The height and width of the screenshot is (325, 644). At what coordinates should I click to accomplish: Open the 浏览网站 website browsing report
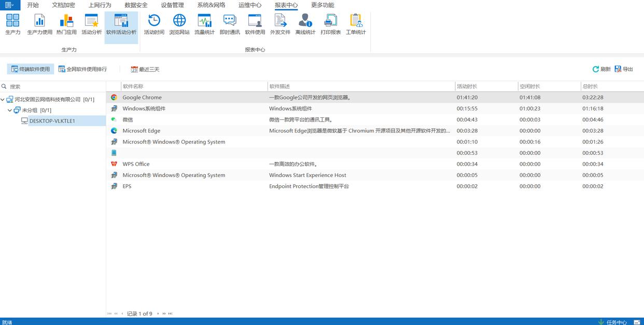point(179,24)
